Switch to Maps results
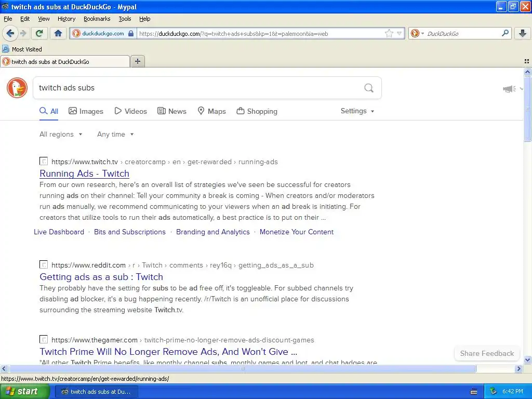Viewport: 532px width, 399px height. coord(211,111)
